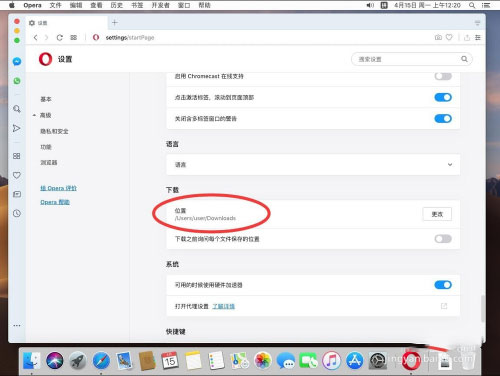The image size is (500, 376).
Task: Select 功能 features in settings sidebar
Action: coord(46,147)
